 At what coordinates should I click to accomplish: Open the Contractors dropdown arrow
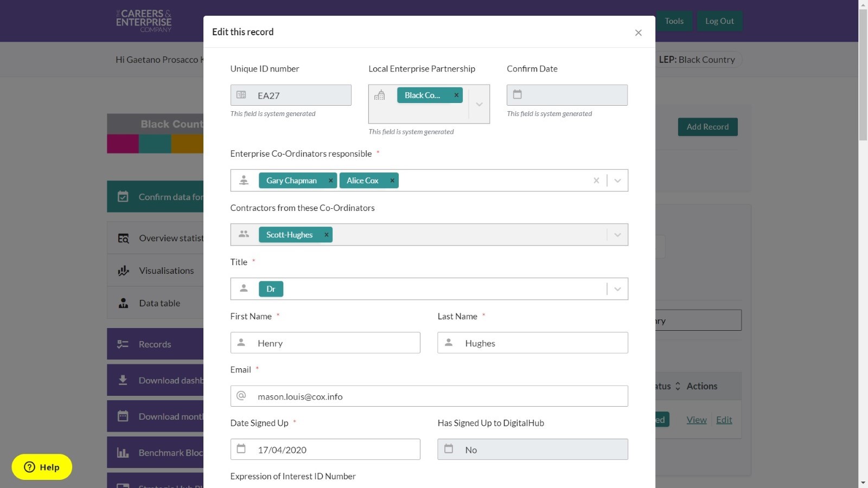pyautogui.click(x=617, y=235)
